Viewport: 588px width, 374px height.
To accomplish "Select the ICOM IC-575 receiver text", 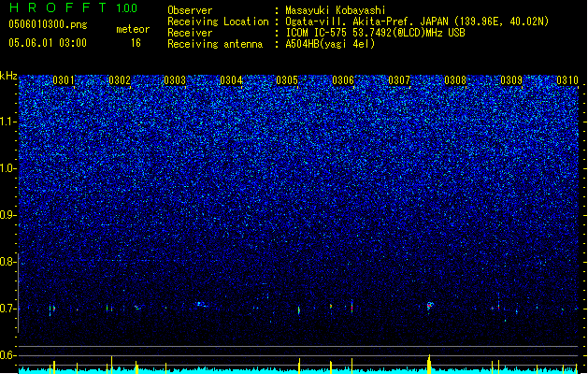I will 375,33.
